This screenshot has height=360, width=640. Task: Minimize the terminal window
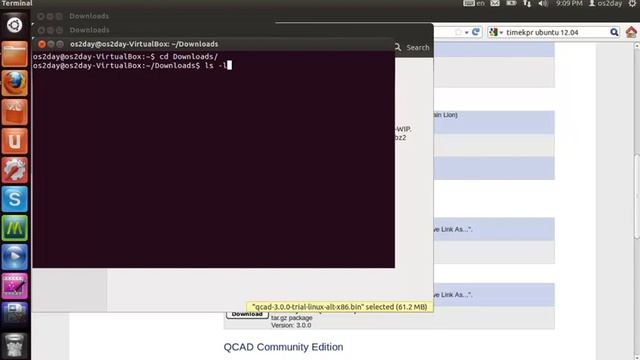[x=51, y=44]
